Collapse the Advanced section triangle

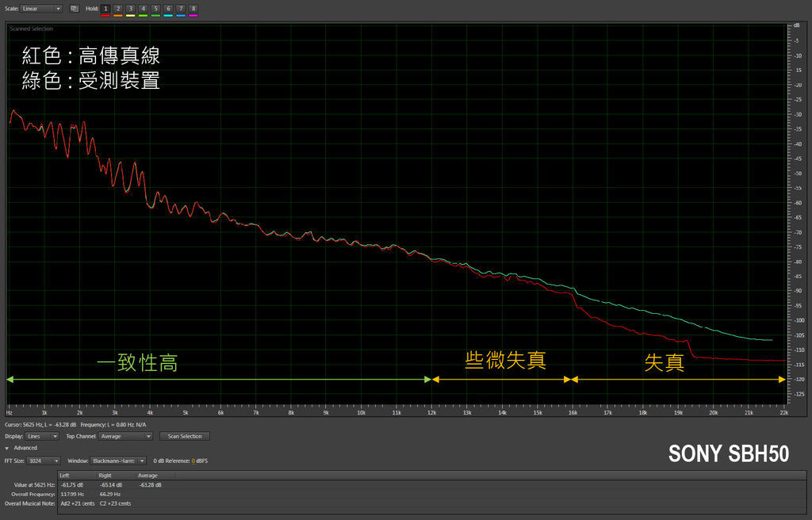(7, 448)
